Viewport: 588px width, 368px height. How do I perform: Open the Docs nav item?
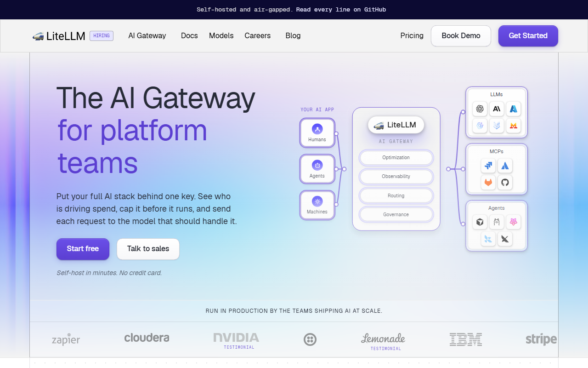(x=189, y=36)
